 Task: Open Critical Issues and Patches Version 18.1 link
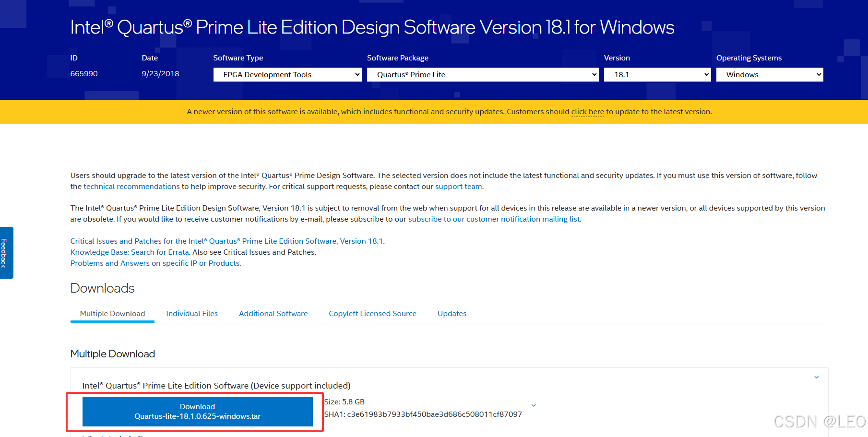click(x=227, y=241)
